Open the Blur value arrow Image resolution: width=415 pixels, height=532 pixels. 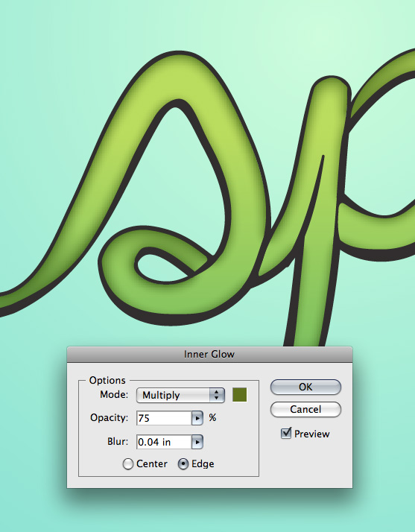pos(197,442)
